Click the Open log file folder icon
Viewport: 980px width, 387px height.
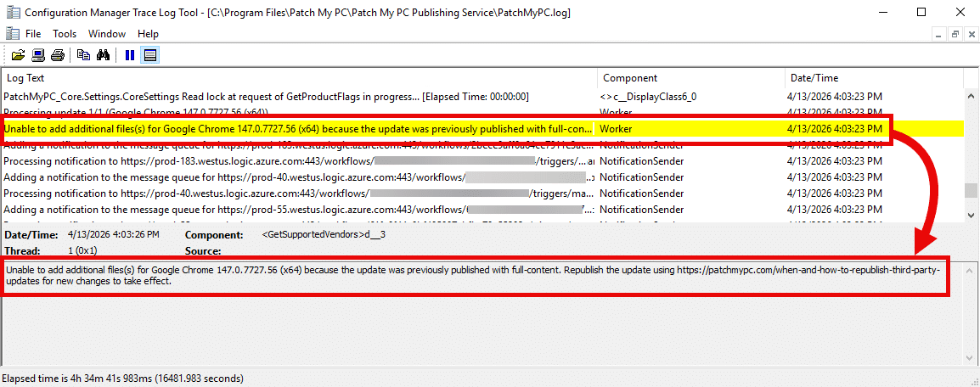tap(18, 55)
